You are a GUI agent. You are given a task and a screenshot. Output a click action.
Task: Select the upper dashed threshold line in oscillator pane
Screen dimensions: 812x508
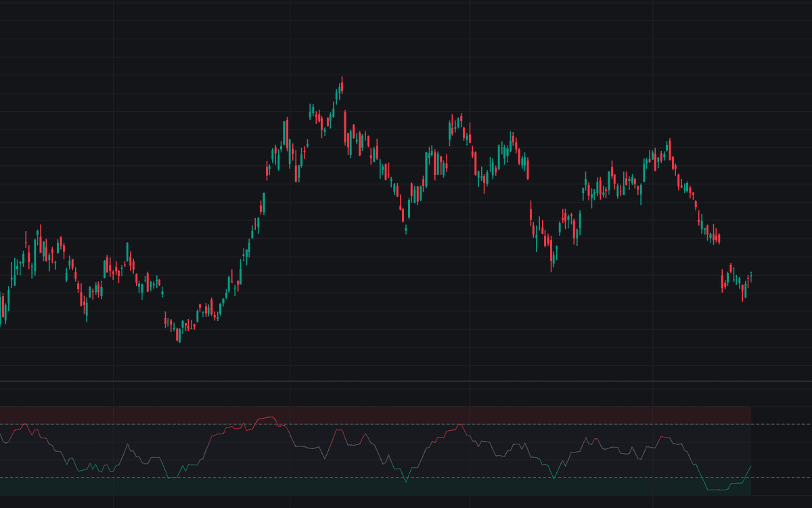[x=406, y=424]
